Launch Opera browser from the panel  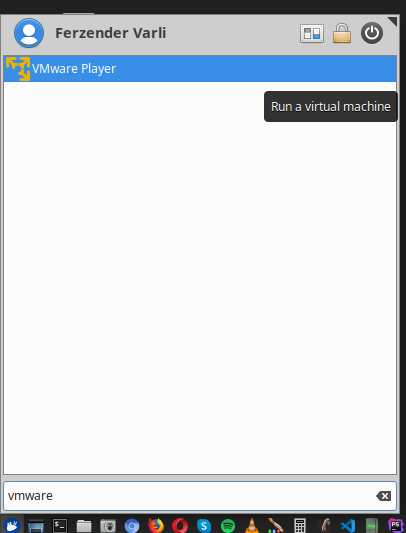pos(180,526)
